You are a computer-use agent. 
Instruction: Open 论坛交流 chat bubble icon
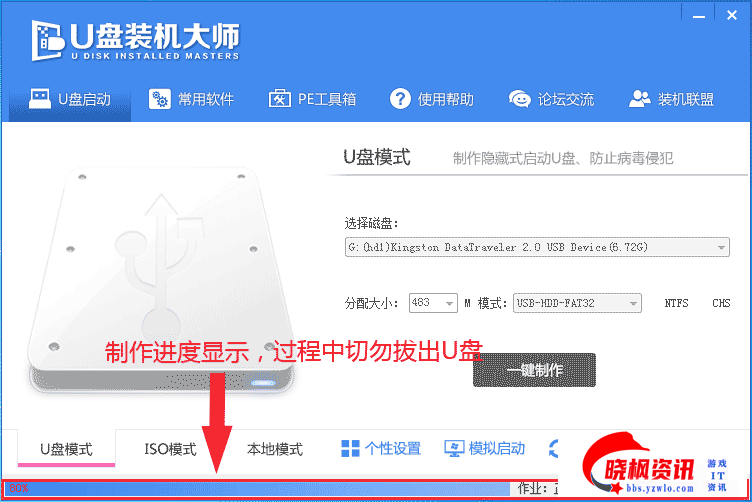(519, 99)
